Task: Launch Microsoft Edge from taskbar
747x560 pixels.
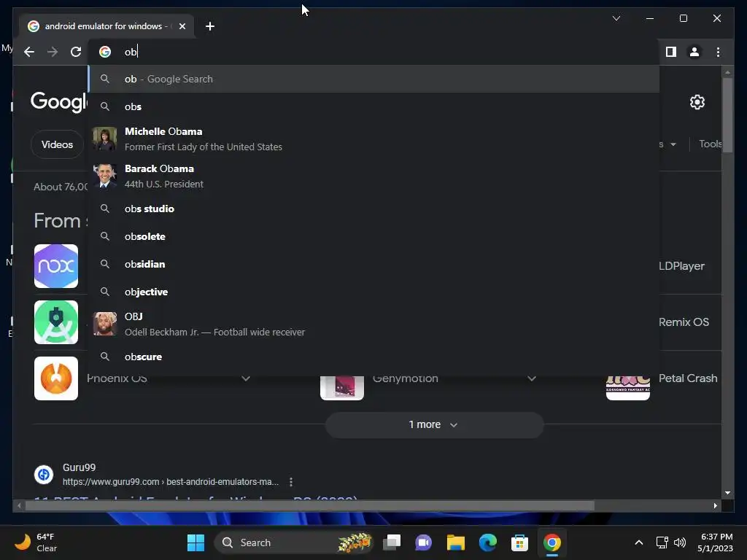Action: click(488, 542)
